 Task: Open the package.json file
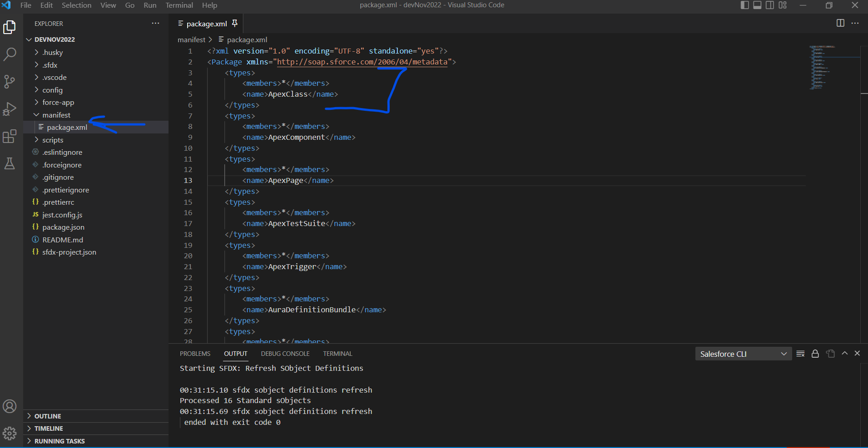tap(96, 227)
